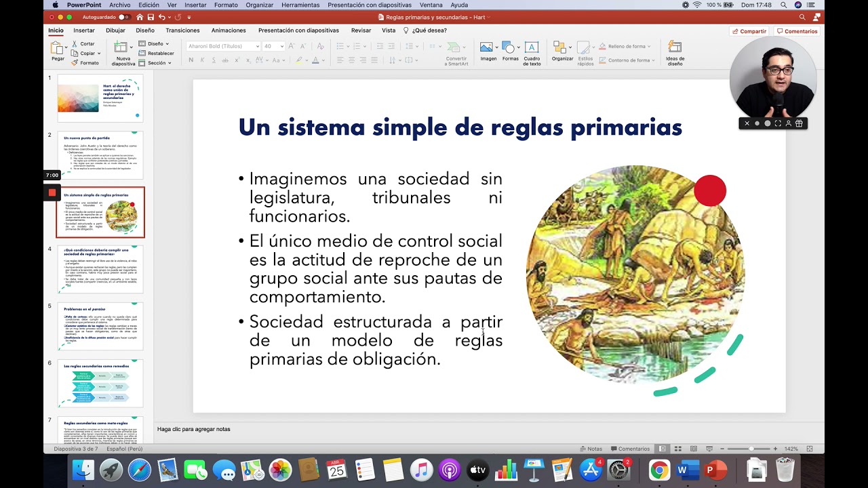The height and width of the screenshot is (488, 868).
Task: Insert an Imagen picture
Action: point(488,52)
